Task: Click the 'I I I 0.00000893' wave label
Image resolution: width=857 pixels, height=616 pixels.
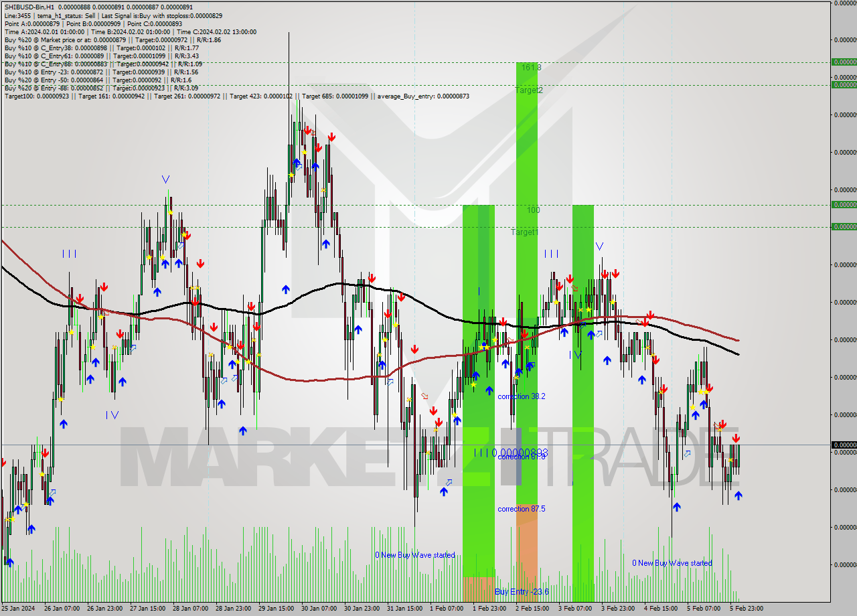Action: click(511, 453)
